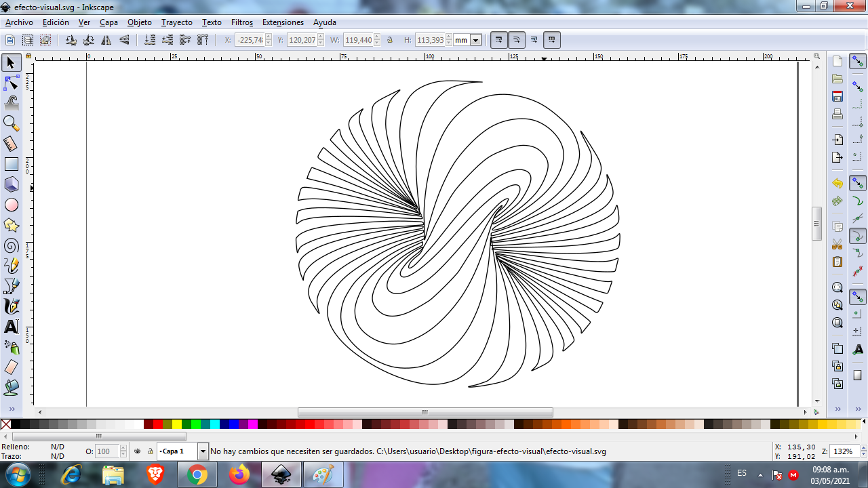This screenshot has height=488, width=868.
Task: Rotate selection 90° counter-clockwise
Action: (71, 40)
